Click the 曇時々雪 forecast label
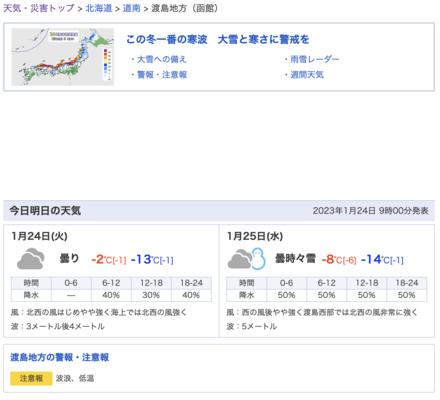This screenshot has width=440, height=400. click(295, 258)
